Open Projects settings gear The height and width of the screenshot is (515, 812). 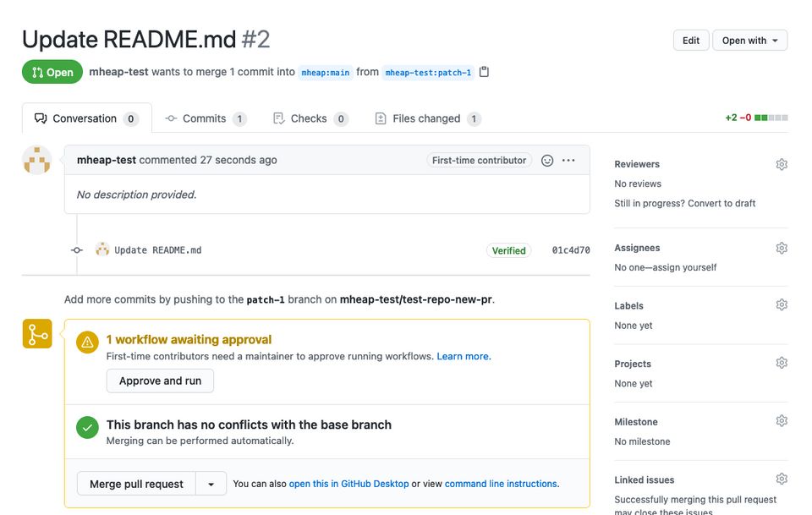[x=782, y=363]
